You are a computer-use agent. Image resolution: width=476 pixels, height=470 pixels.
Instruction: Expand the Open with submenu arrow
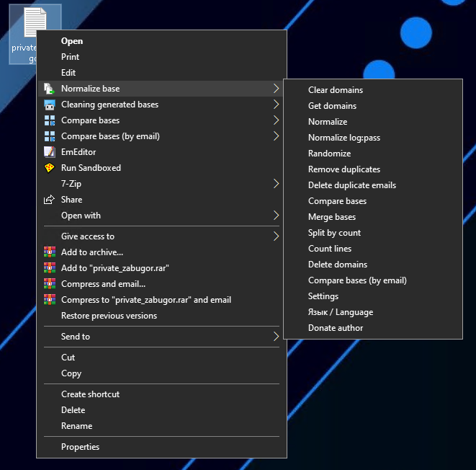pos(276,216)
